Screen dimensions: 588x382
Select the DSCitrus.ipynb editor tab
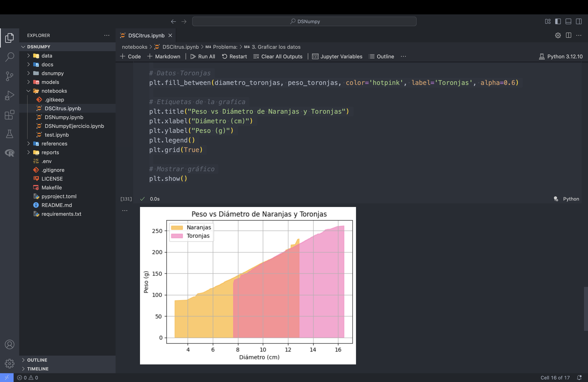coord(146,35)
